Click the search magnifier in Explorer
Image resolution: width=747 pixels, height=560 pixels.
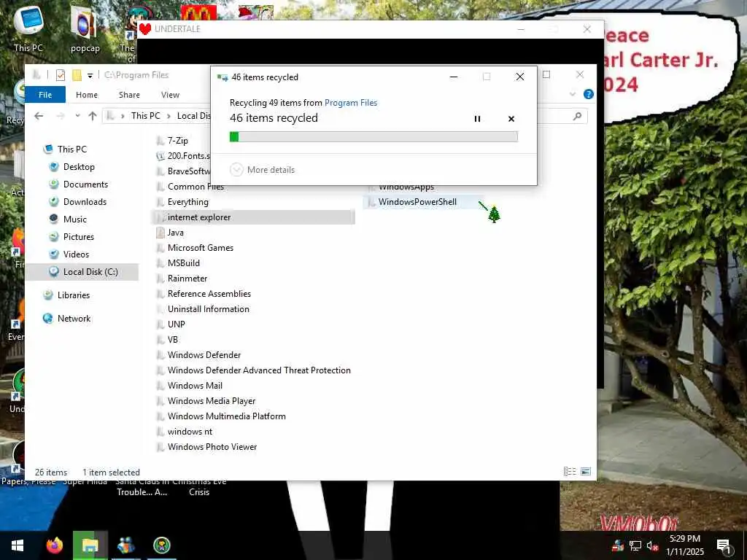[578, 116]
